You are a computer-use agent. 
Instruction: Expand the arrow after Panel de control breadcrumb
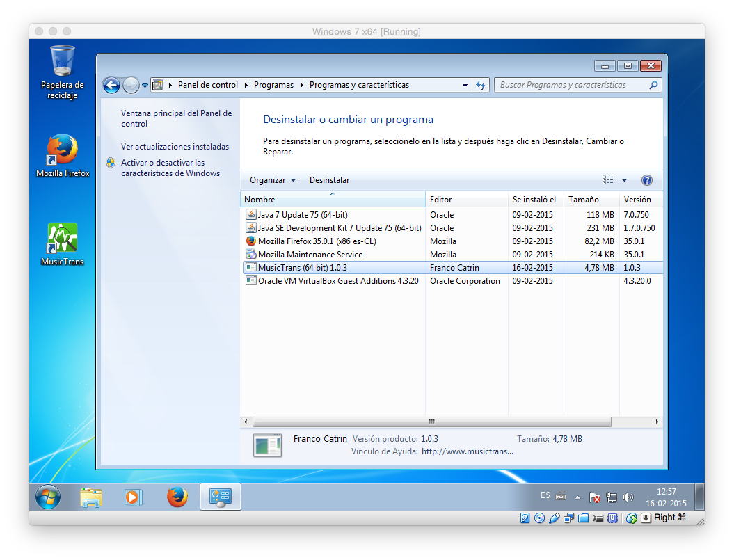246,85
